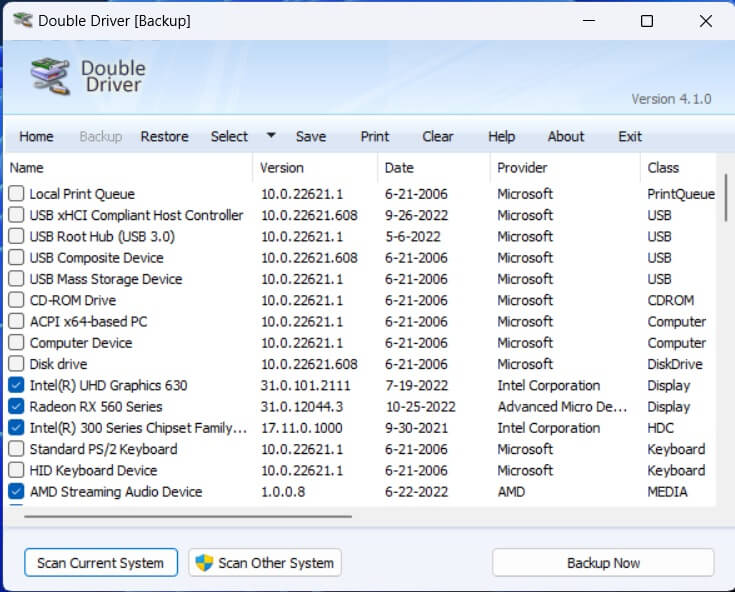
Task: Click the Scan Other System button
Action: point(265,562)
